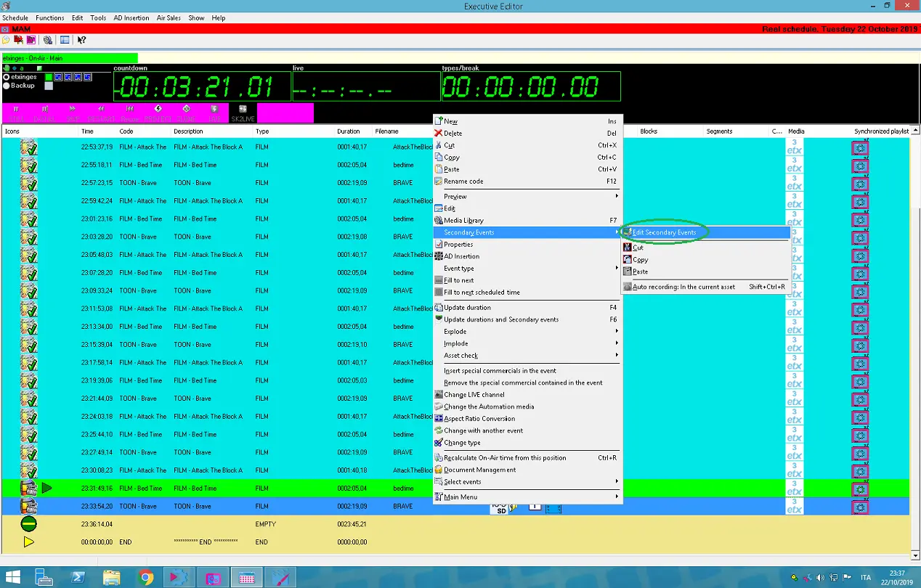Open the AD Insertion menu
This screenshot has width=921, height=588.
tap(131, 17)
